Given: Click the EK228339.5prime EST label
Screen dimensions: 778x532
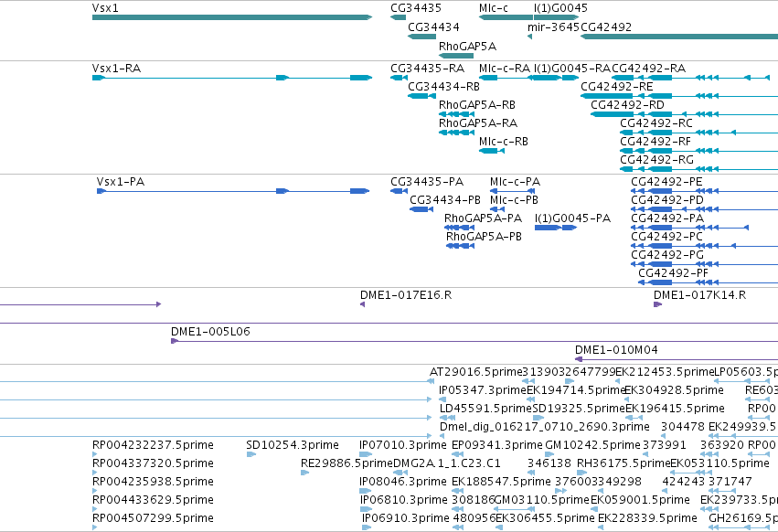Looking at the screenshot, I should click(647, 518).
